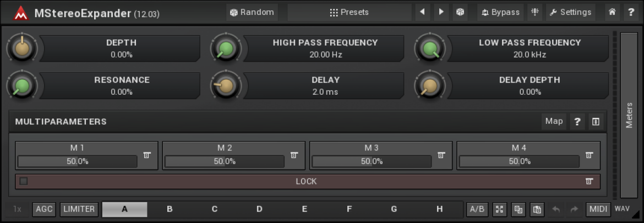Click the Low Pass Frequency 20.0 kHz field

tap(530, 55)
